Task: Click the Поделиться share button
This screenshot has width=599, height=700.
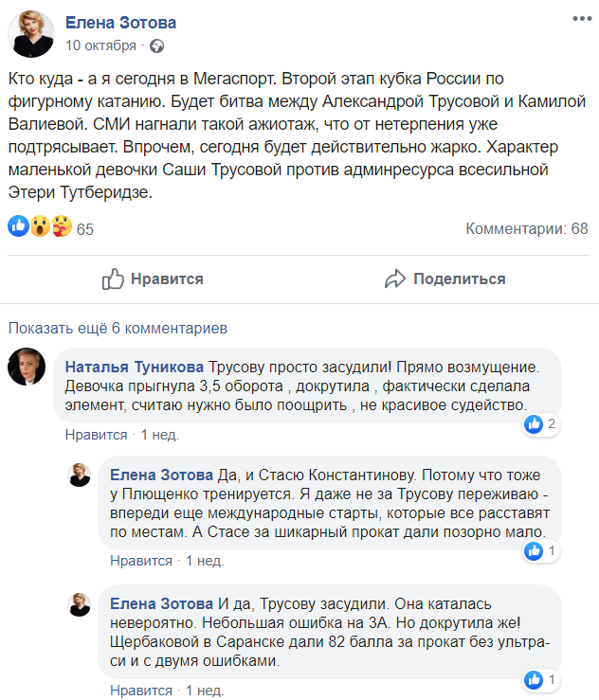Action: (445, 278)
